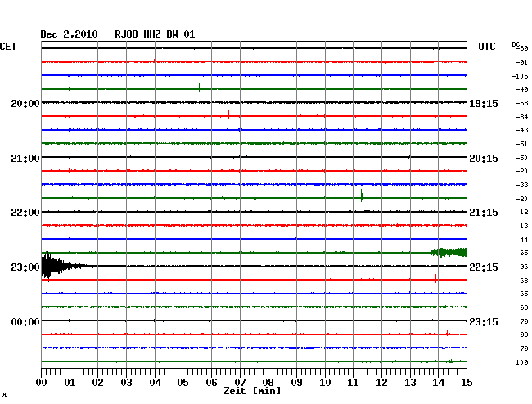Click the DC offset value "-84"
The width and height of the screenshot is (532, 404).
tap(522, 117)
